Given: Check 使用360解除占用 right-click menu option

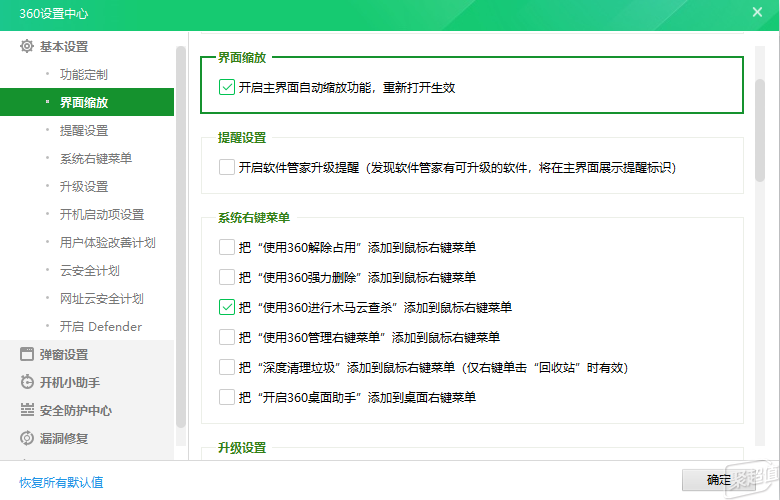Looking at the screenshot, I should click(x=227, y=247).
